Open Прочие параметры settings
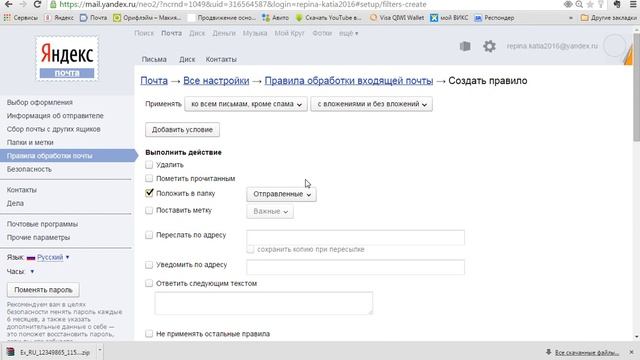Image resolution: width=640 pixels, height=360 pixels. tap(38, 237)
